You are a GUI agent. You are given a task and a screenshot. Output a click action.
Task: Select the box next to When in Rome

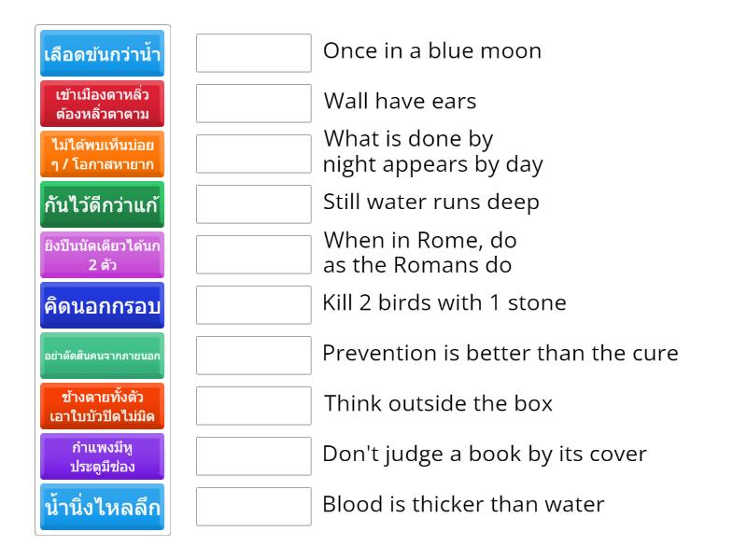coord(254,253)
